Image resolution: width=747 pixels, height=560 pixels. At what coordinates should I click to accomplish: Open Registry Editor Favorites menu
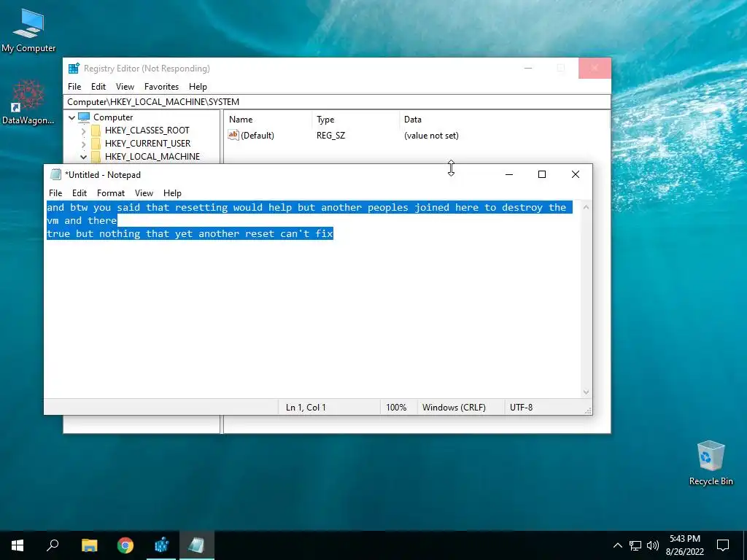(161, 87)
